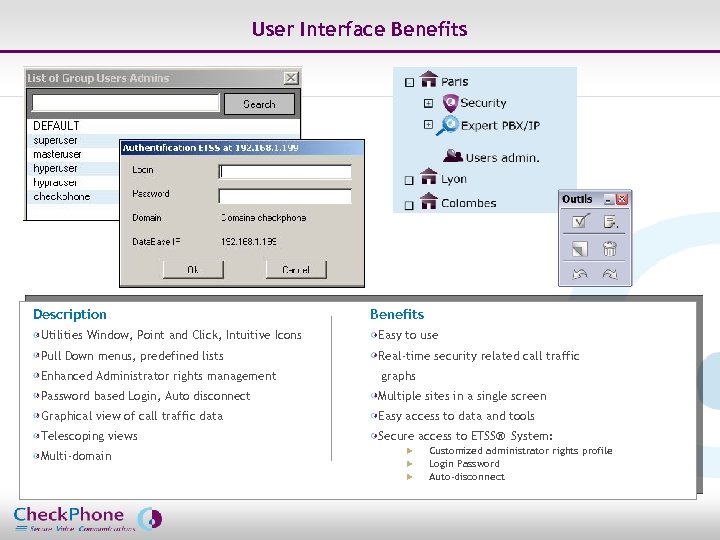Minimize the Outils palette
The image size is (720, 540).
tap(608, 200)
